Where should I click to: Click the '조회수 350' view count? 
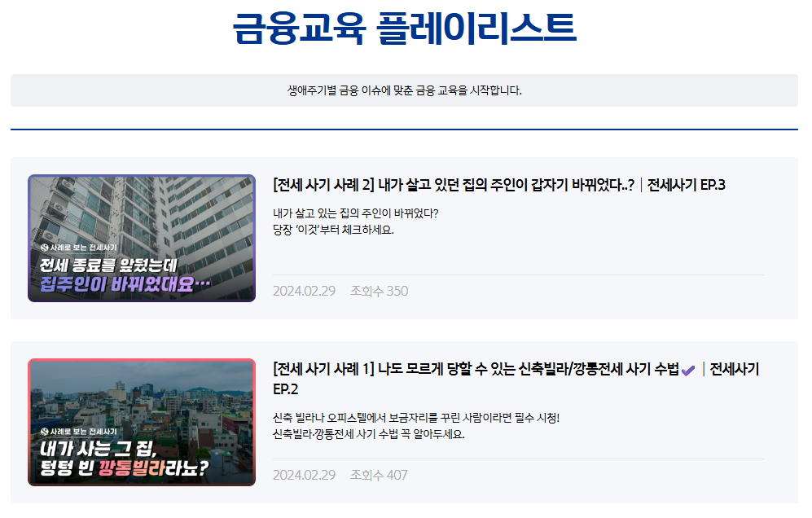pyautogui.click(x=379, y=291)
